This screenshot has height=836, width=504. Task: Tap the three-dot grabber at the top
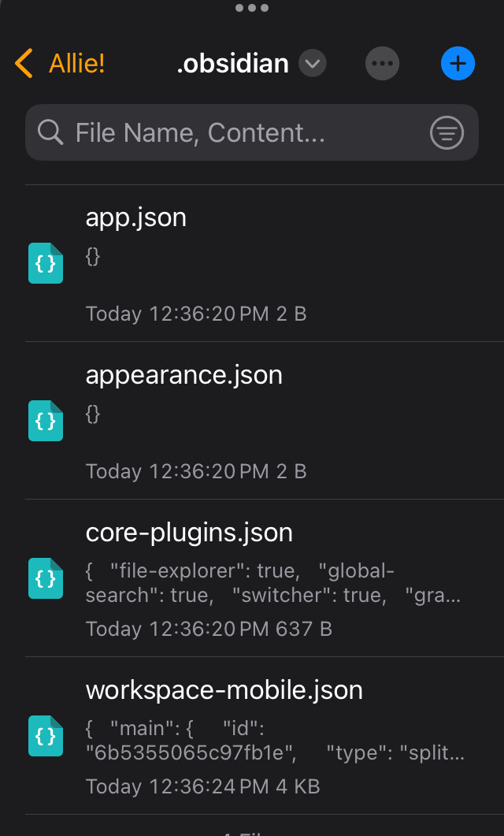[x=251, y=8]
